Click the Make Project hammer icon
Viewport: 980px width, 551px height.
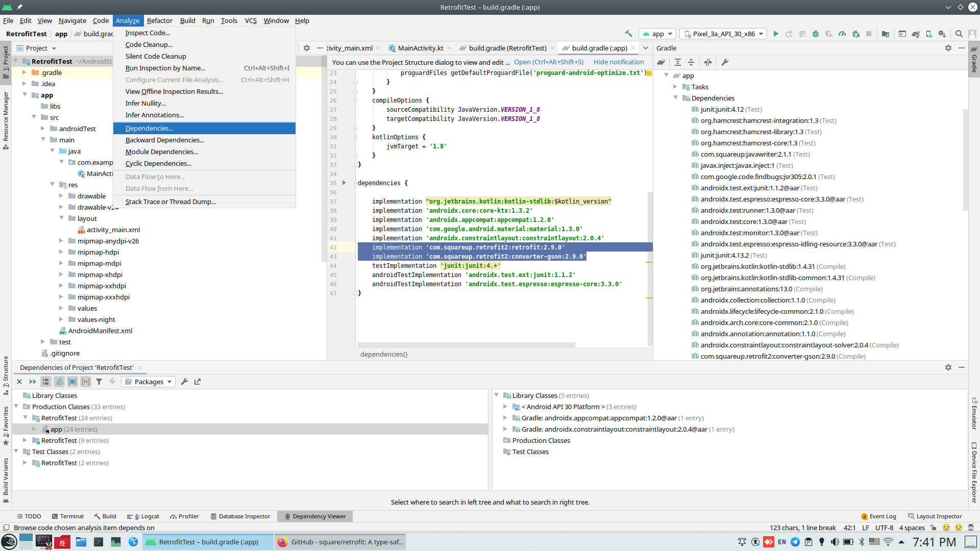[x=628, y=34]
